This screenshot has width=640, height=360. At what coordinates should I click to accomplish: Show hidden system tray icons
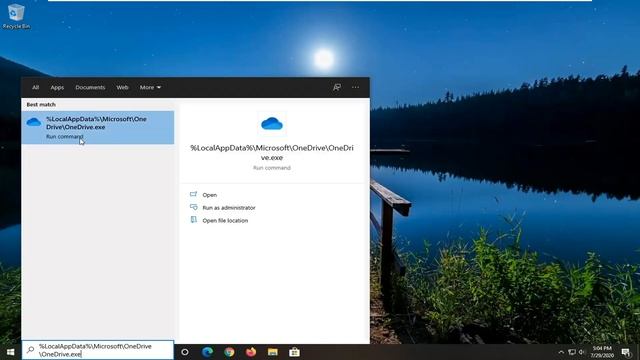[561, 352]
